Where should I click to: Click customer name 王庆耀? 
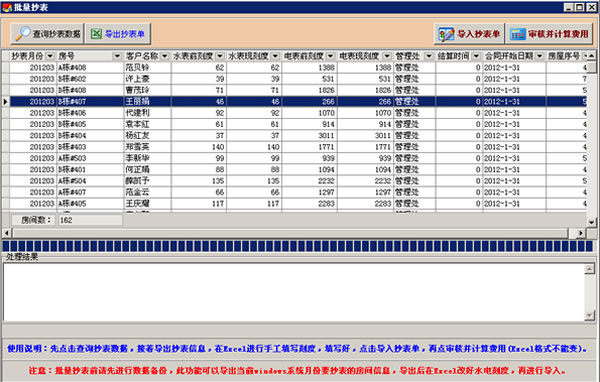pos(137,204)
